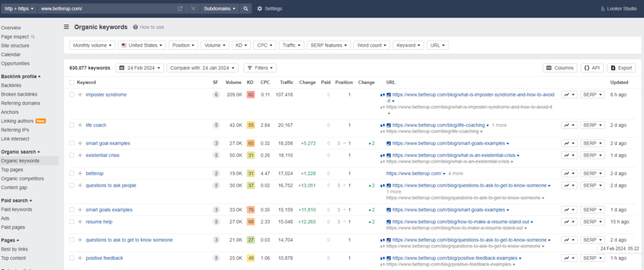Click the KD 49 badge for positive feedback
Screen dimensions: 644x270
(250, 258)
